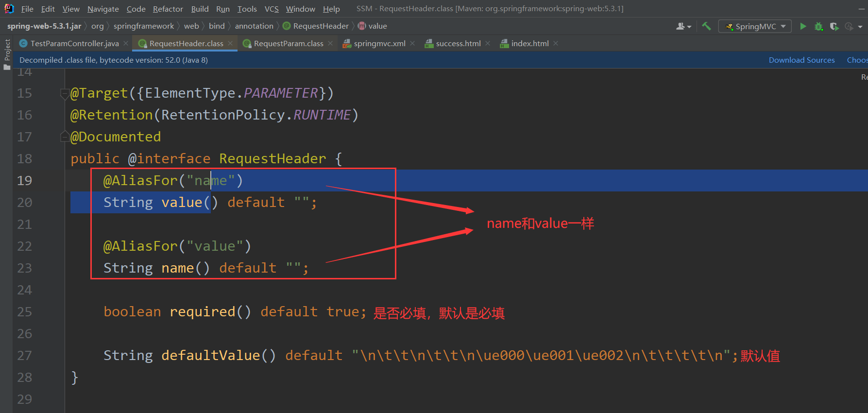Switch to the success.html tab
Screen dimensions: 868x413
click(458, 43)
